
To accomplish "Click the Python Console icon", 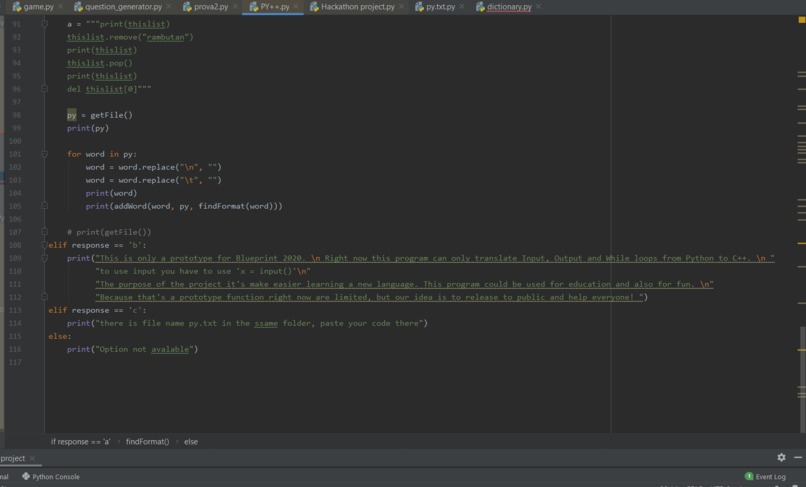I will [x=26, y=476].
